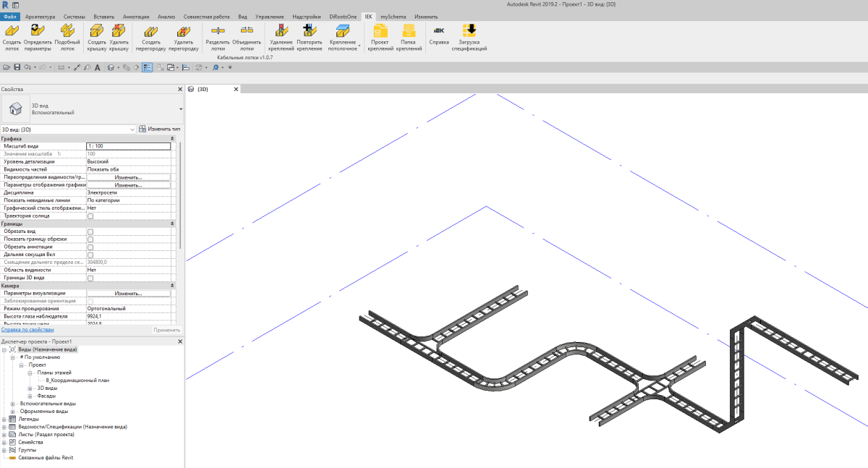Open the Крепление потолочное dropdown
Image resolution: width=868 pixels, height=468 pixels.
click(x=358, y=48)
